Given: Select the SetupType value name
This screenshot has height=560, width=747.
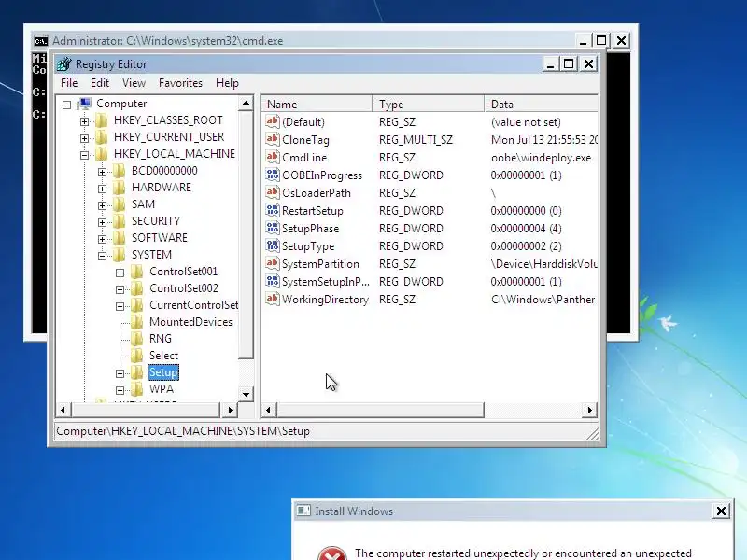Looking at the screenshot, I should click(x=308, y=246).
